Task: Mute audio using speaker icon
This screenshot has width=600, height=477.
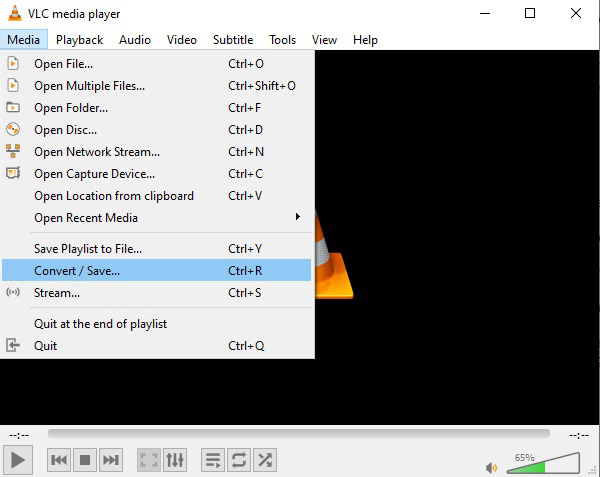Action: [491, 467]
